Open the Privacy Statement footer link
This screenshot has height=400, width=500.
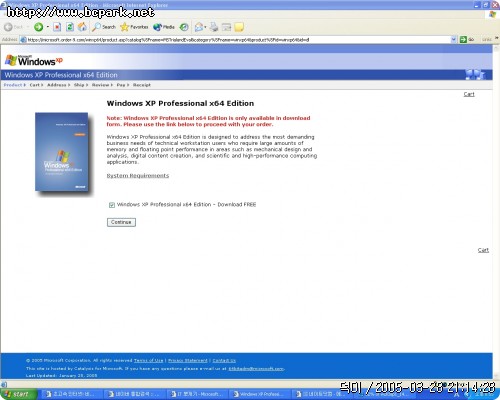[188, 361]
